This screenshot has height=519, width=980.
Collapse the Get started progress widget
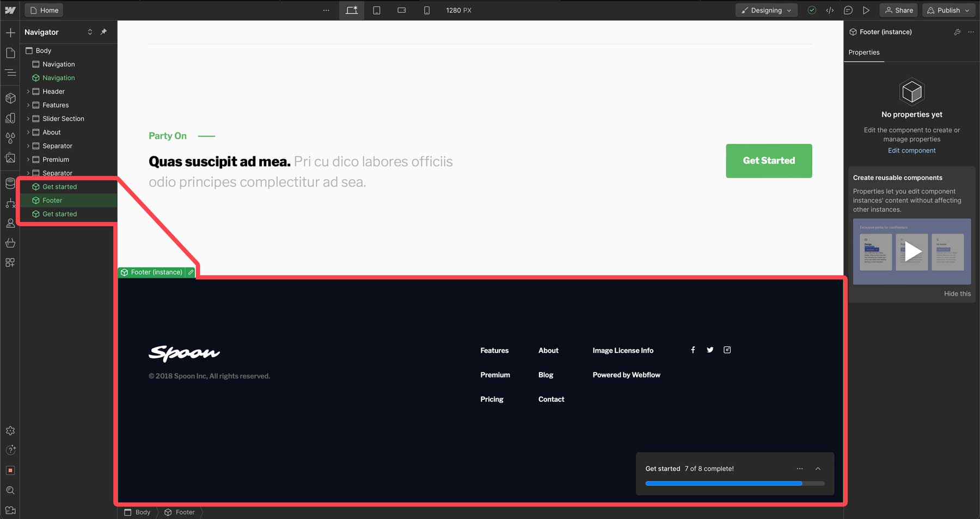click(818, 468)
